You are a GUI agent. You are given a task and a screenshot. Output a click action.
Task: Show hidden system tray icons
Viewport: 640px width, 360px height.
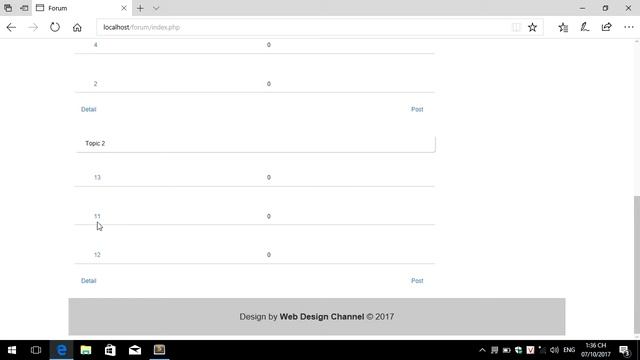482,350
